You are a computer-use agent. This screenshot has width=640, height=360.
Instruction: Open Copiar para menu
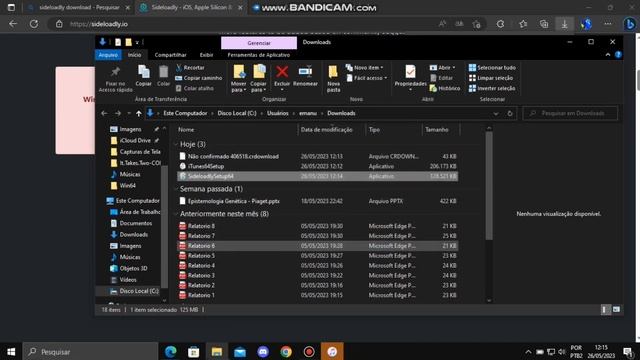coord(259,78)
